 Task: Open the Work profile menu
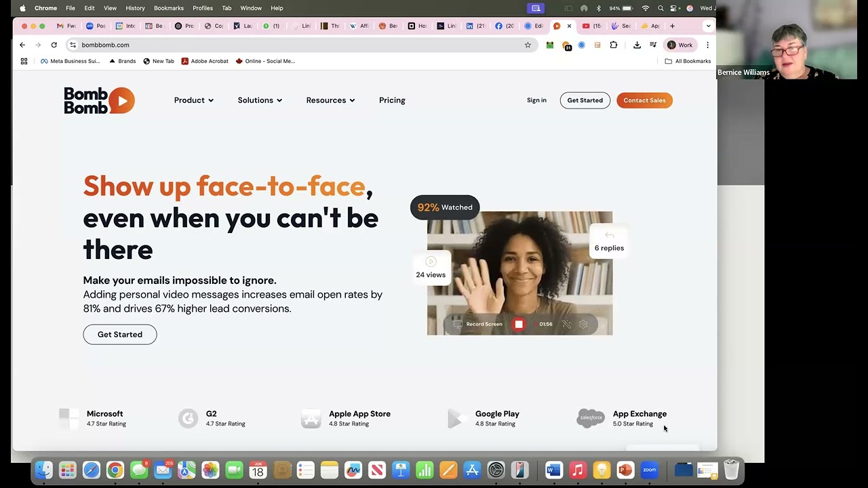680,45
